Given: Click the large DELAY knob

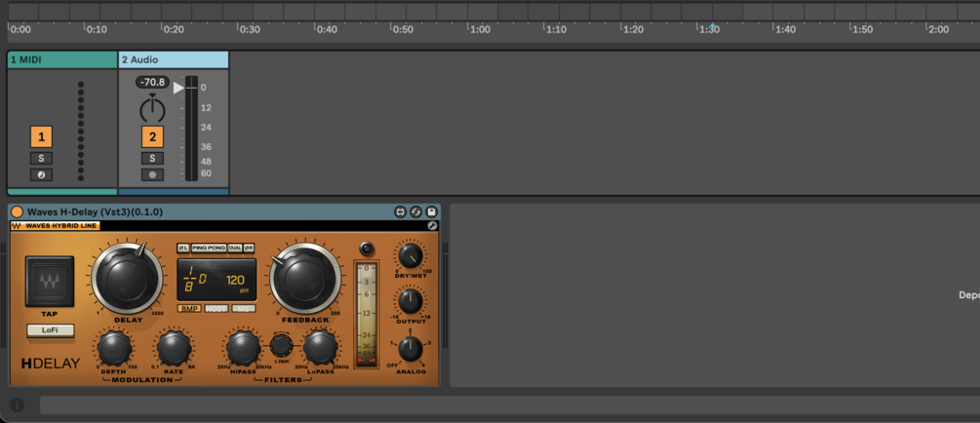Looking at the screenshot, I should point(127,279).
